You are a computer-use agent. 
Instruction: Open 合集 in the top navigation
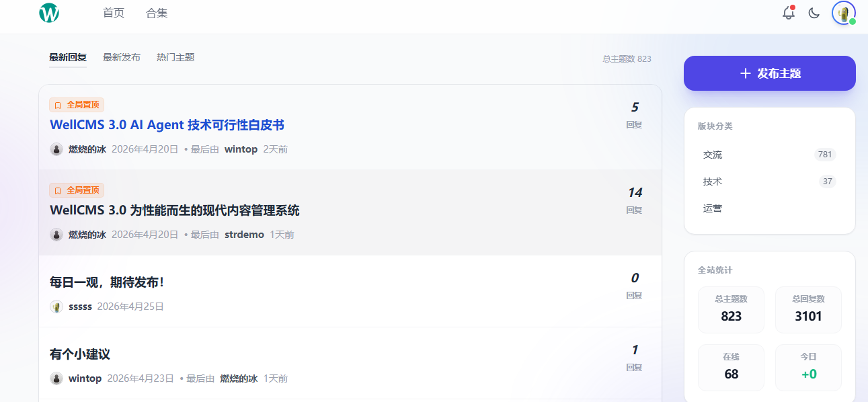(157, 13)
